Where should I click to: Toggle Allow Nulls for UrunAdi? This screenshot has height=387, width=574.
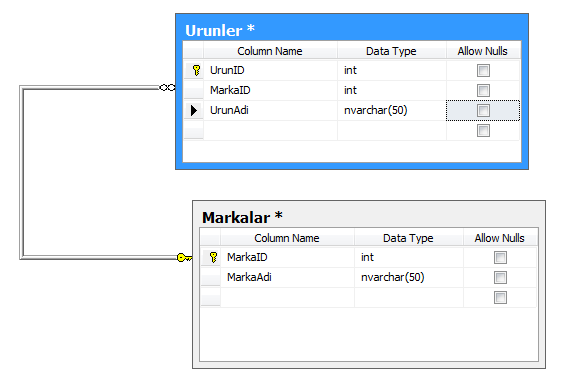click(x=483, y=110)
